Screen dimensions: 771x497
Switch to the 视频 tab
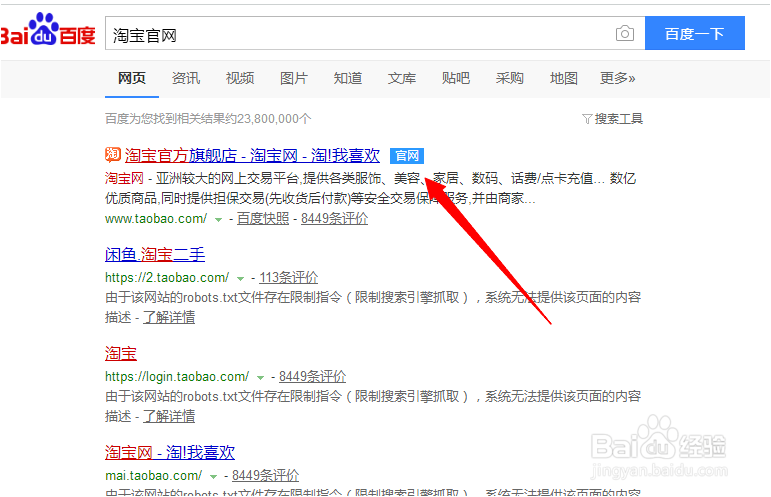click(240, 78)
